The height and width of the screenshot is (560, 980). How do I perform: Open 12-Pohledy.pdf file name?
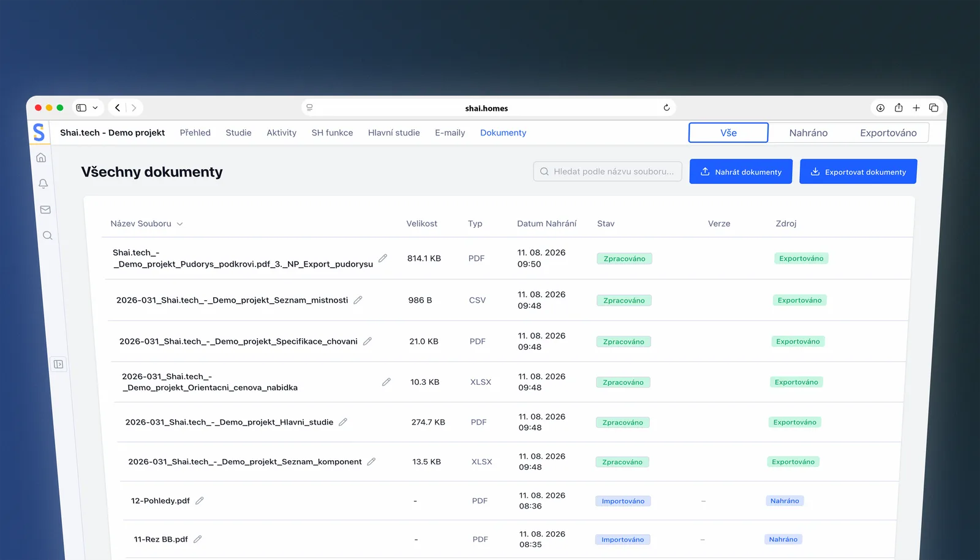point(160,501)
